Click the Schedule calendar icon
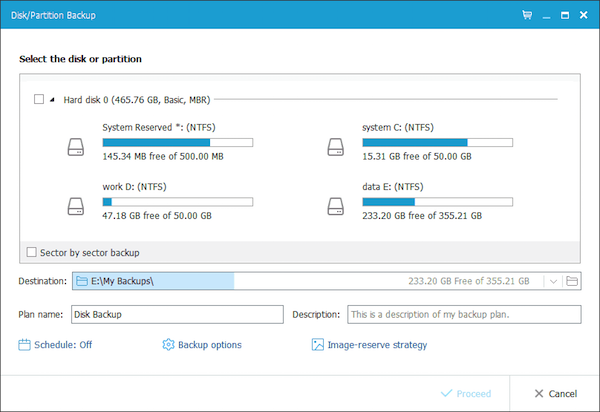Image resolution: width=600 pixels, height=412 pixels. [x=24, y=345]
